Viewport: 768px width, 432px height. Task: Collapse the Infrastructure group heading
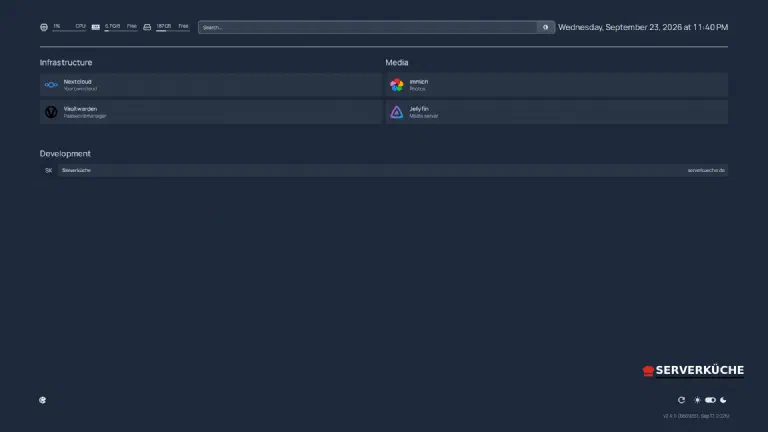(x=66, y=63)
